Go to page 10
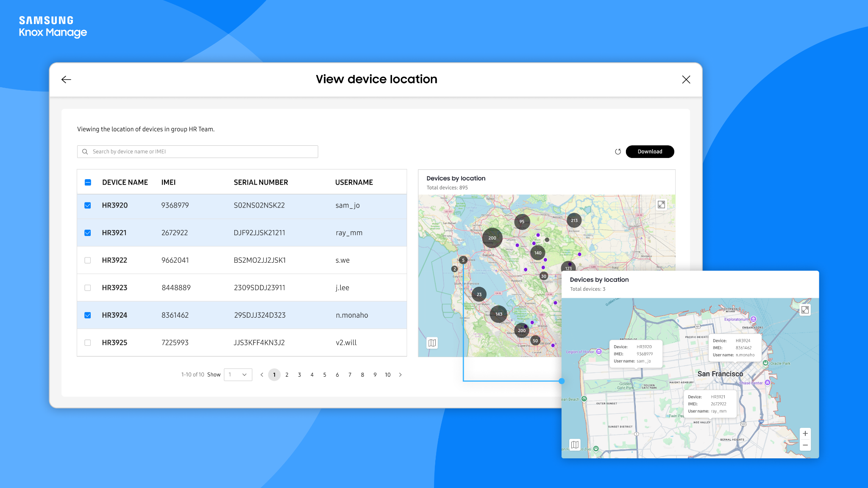The width and height of the screenshot is (868, 488). [387, 375]
